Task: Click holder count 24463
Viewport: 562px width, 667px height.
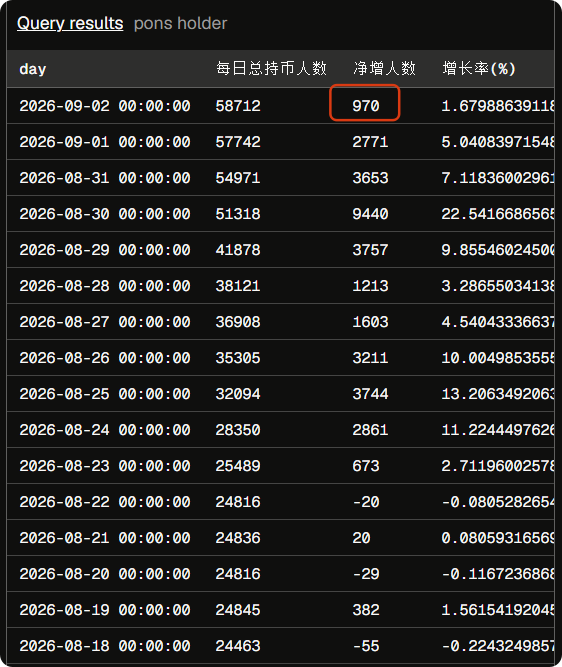Action: [238, 646]
